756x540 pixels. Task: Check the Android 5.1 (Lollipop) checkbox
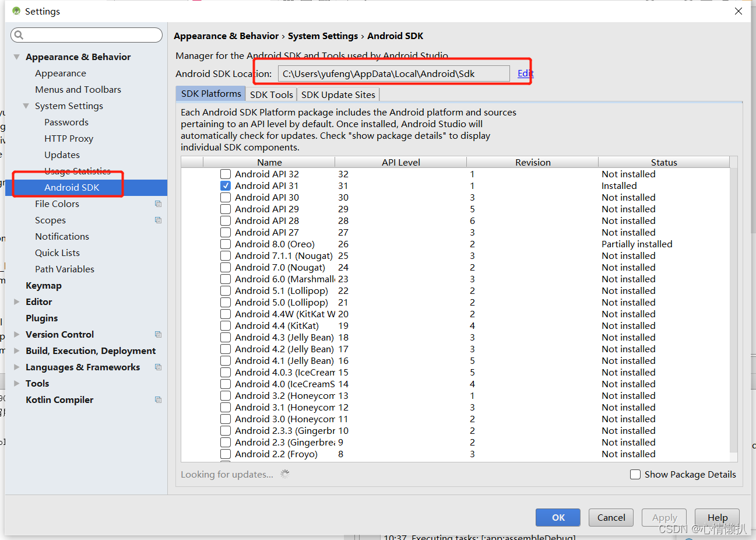point(226,290)
